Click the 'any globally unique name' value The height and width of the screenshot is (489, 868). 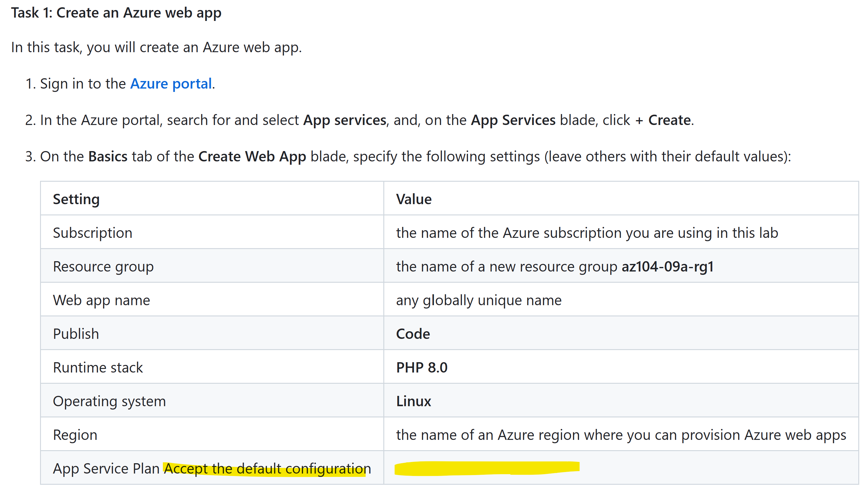[479, 300]
